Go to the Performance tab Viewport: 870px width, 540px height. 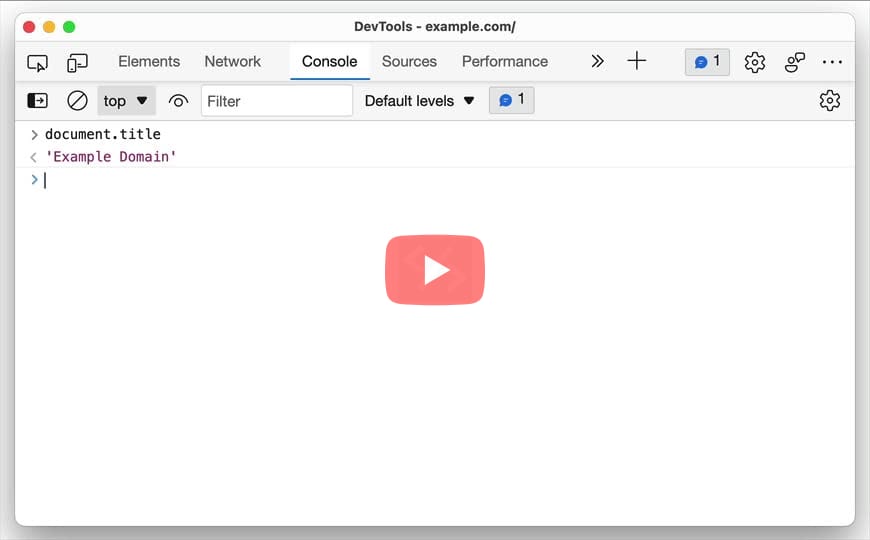pyautogui.click(x=505, y=62)
